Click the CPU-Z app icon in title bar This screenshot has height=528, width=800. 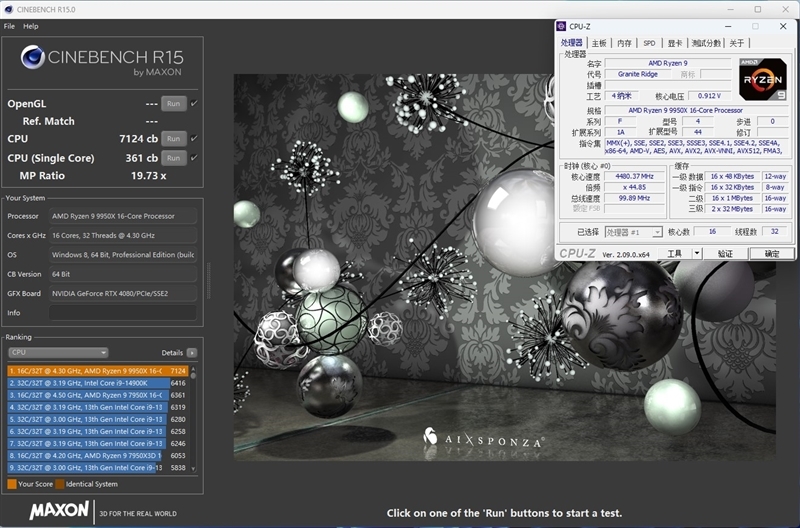coord(563,26)
